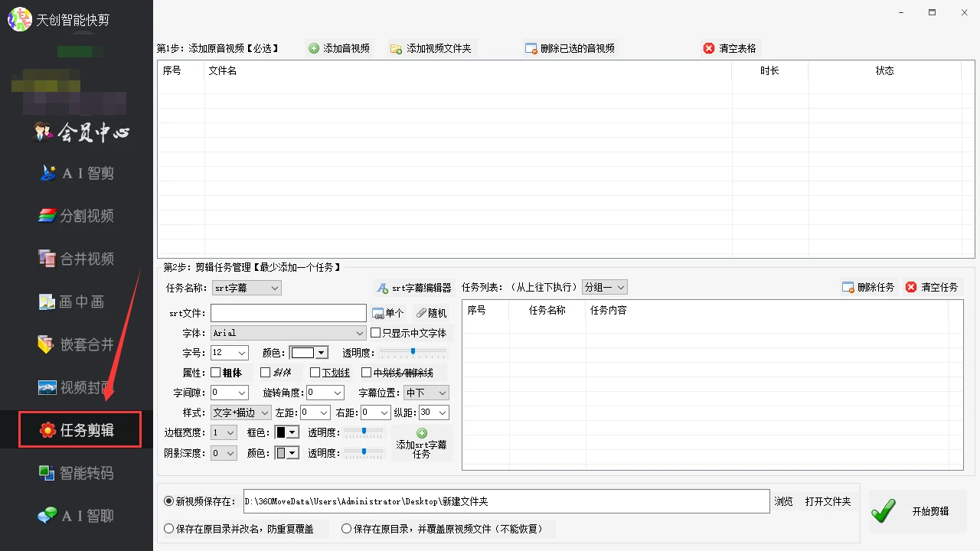Click the 天创智能快剪 app logo icon
Screen dimensions: 980x551
point(19,18)
